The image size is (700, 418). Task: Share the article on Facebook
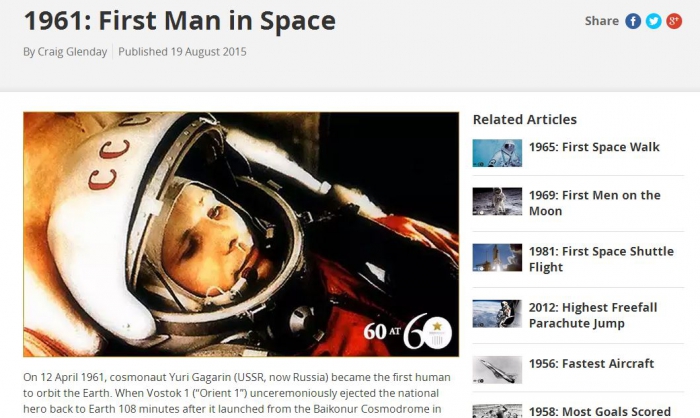pyautogui.click(x=633, y=21)
